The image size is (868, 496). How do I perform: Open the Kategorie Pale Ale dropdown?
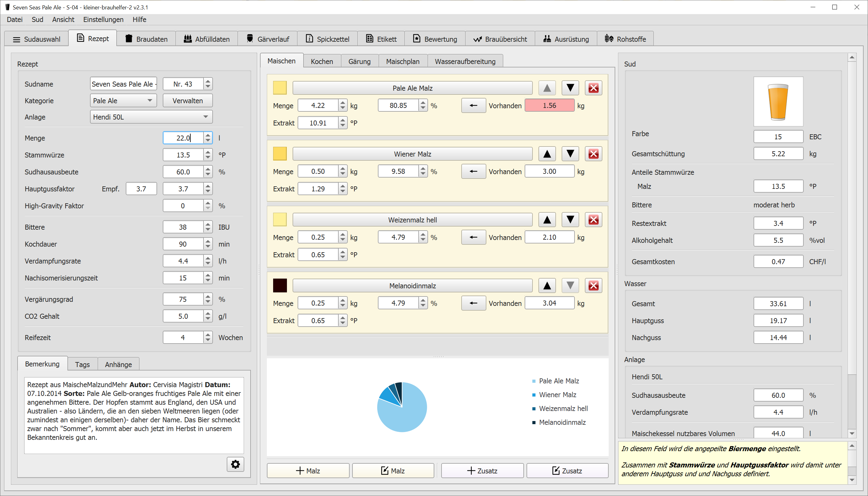point(123,101)
